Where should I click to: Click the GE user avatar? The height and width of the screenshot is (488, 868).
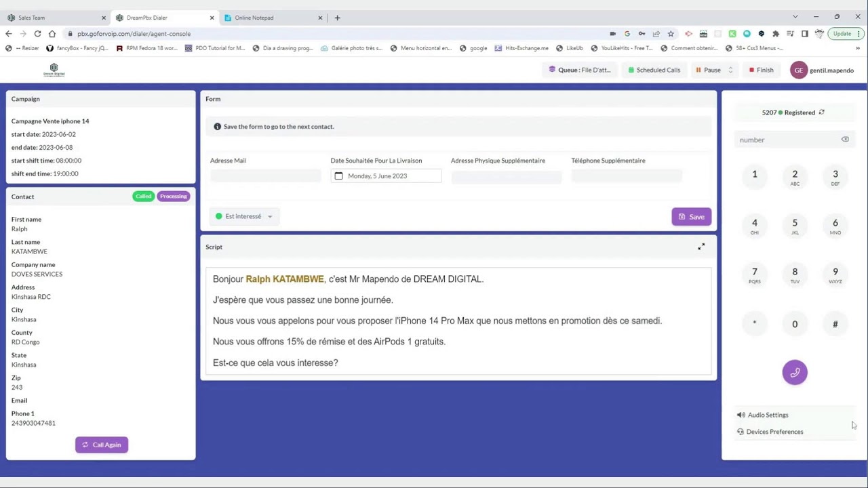point(799,70)
